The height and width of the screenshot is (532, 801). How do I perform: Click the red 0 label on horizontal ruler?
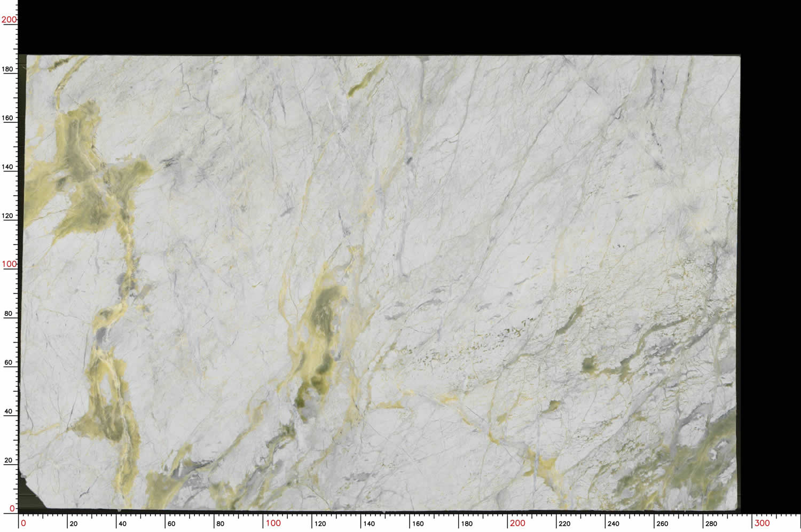[23, 523]
